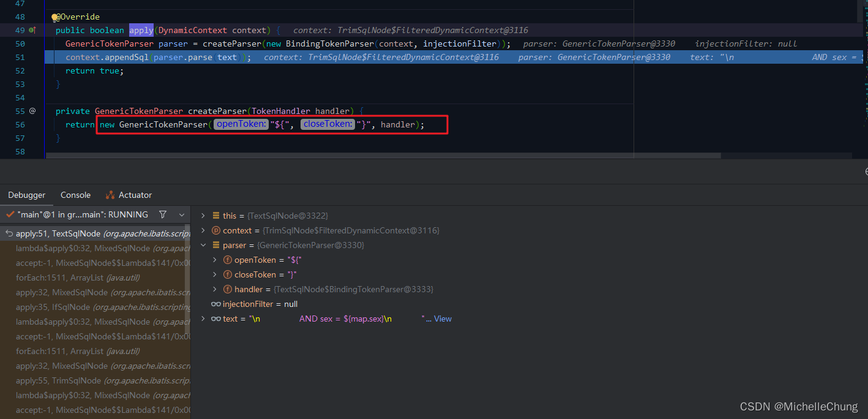Click the highlighted 'apply' method name on line 49
This screenshot has height=419, width=868.
141,30
